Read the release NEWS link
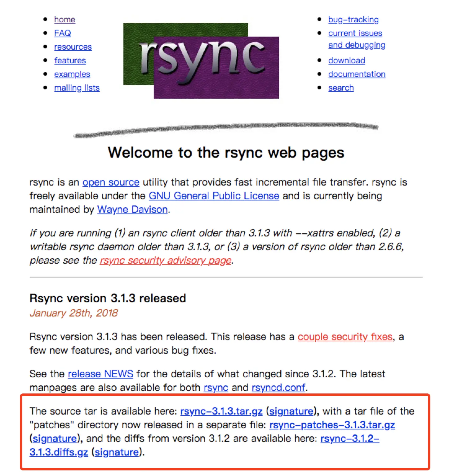462x476 pixels. (x=100, y=374)
